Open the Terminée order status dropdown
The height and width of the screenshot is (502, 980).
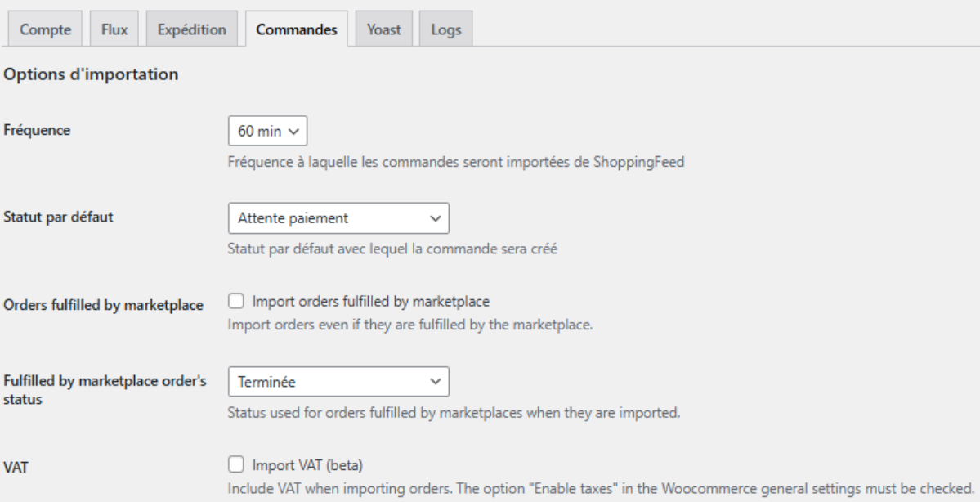(x=338, y=381)
